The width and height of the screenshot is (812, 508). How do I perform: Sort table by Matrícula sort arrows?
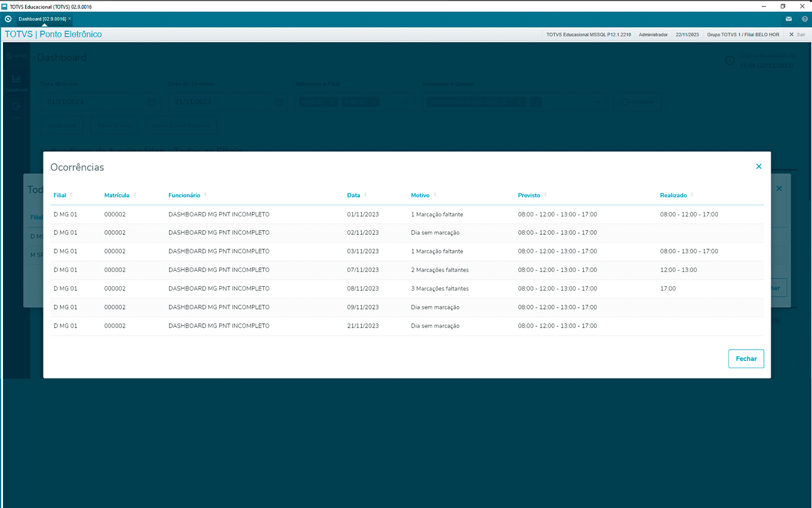pyautogui.click(x=135, y=195)
